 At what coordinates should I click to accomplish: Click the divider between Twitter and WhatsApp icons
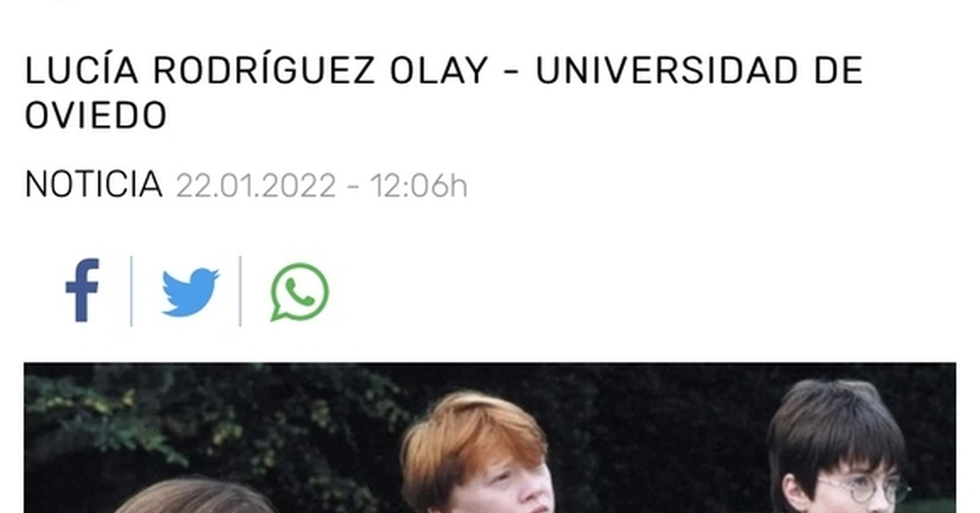tap(240, 291)
